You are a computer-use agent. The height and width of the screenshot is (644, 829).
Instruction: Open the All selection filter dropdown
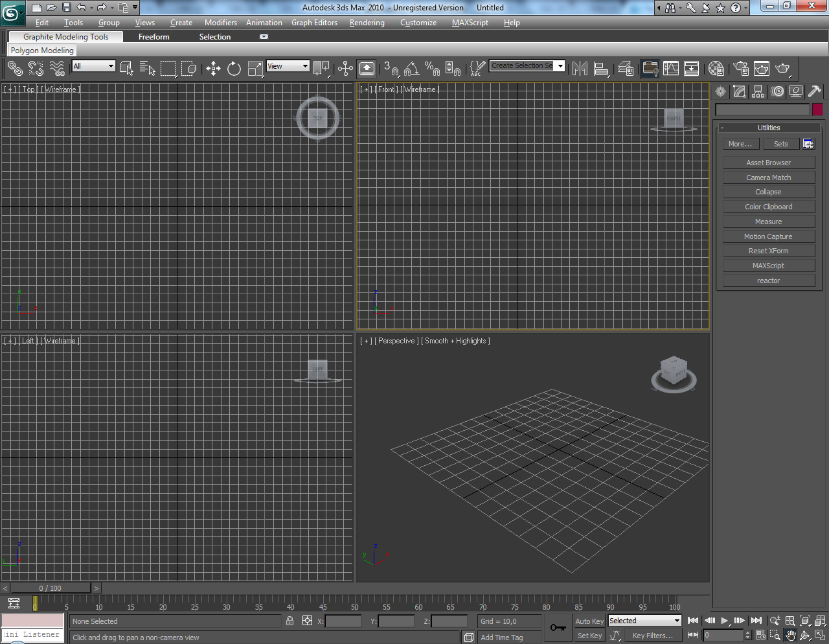coord(94,66)
